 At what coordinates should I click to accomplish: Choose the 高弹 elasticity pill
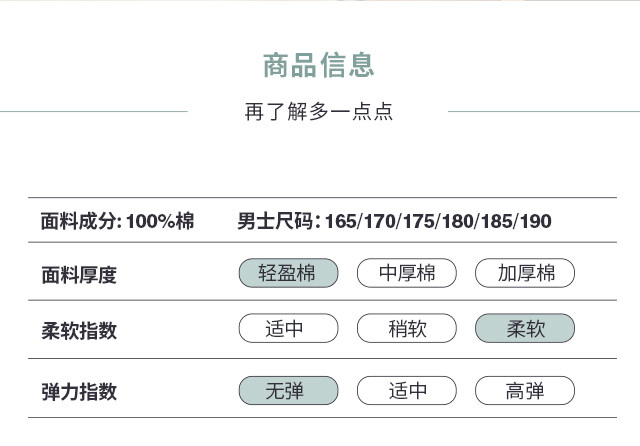[x=525, y=391]
